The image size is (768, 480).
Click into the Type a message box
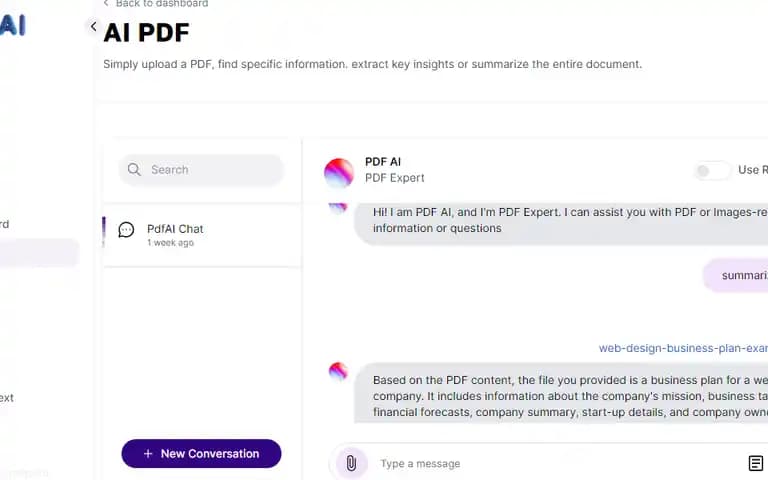coord(558,463)
